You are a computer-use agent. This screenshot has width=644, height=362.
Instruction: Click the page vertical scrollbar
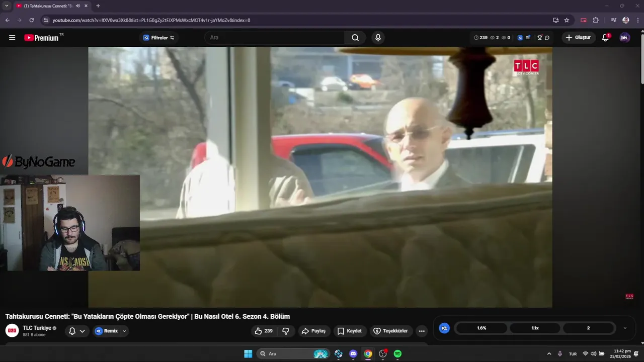point(642,58)
